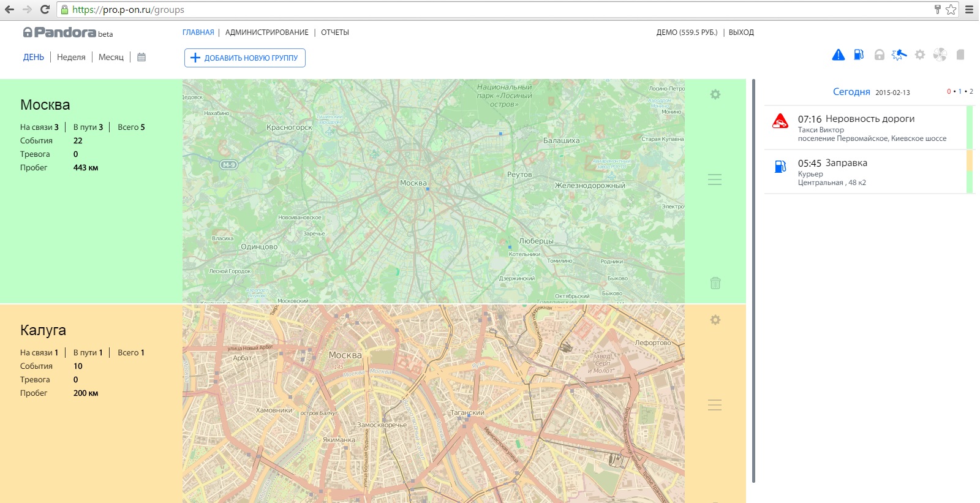Screen dimensions: 980x503
Task: Click the ВЫХОД logout link
Action: pos(741,32)
